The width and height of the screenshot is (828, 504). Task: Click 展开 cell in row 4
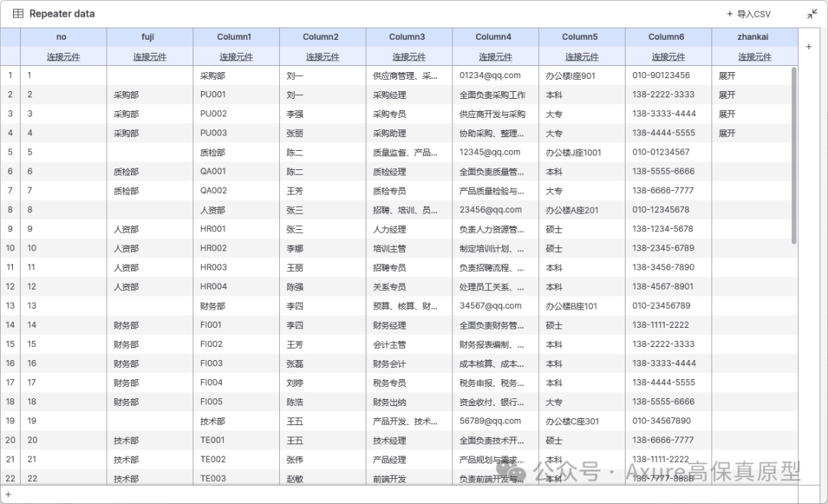click(x=754, y=133)
